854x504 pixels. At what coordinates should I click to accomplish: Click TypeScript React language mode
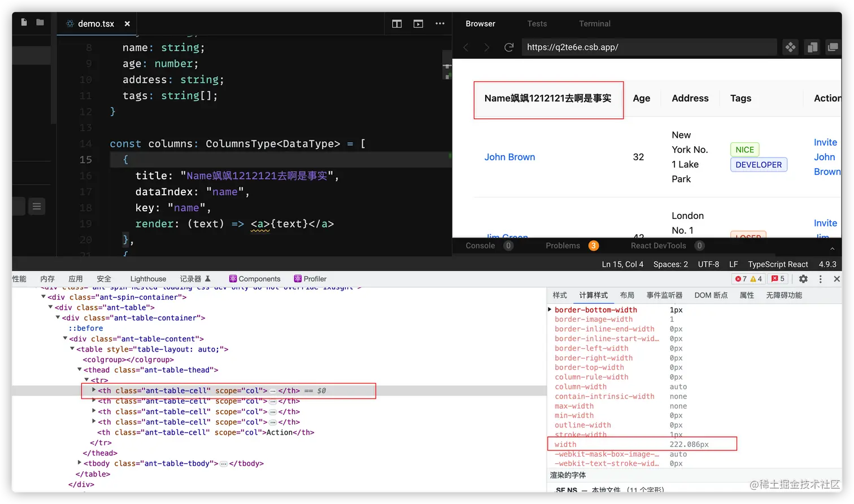(778, 264)
